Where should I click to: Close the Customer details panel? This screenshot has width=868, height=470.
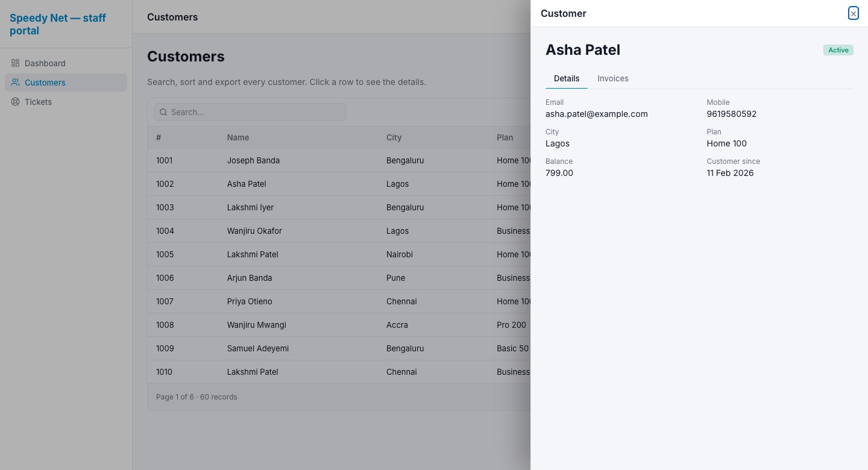point(853,13)
